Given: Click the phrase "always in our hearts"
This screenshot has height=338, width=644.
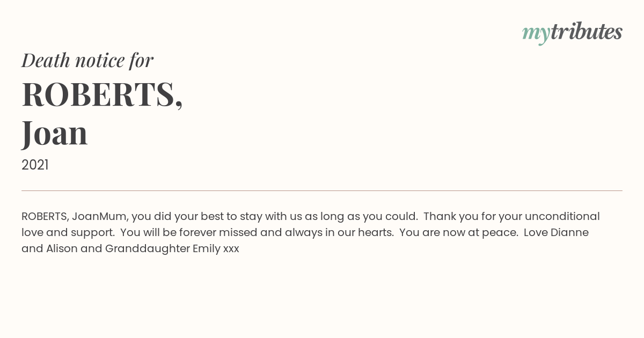Looking at the screenshot, I should click(339, 232).
